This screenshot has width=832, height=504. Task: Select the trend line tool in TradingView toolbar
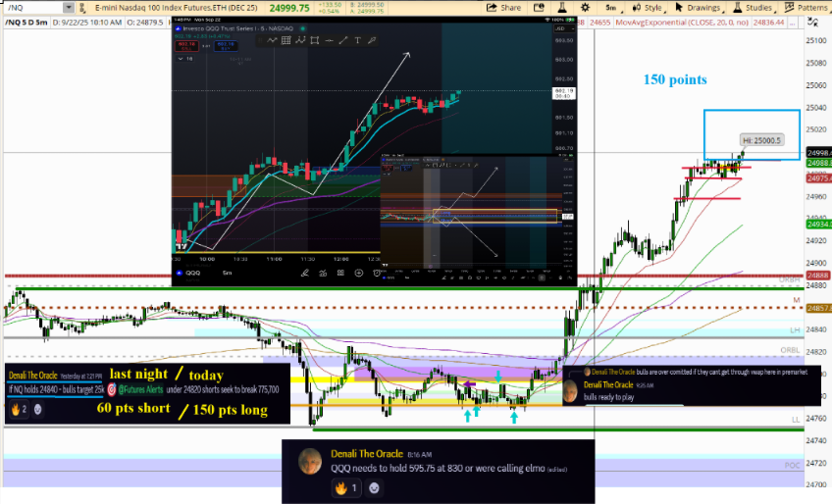coord(343,40)
